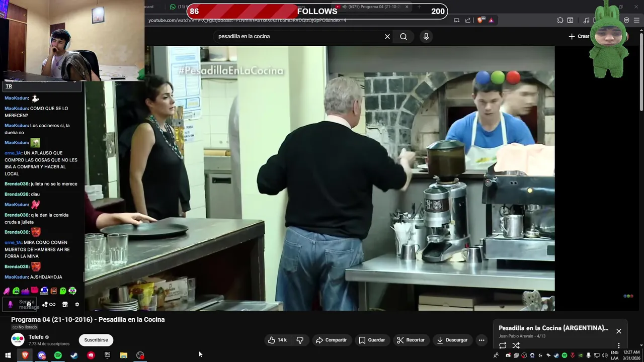This screenshot has height=362, width=644.
Task: Click the share page icon in address bar
Action: (468, 20)
